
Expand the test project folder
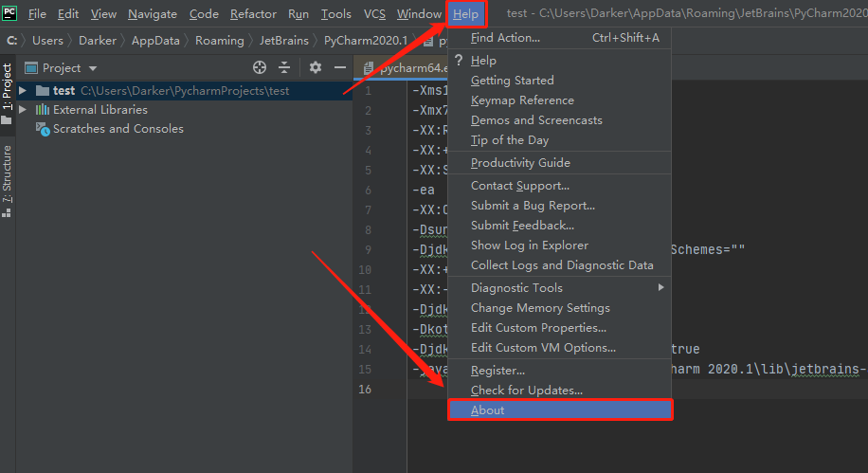click(23, 90)
